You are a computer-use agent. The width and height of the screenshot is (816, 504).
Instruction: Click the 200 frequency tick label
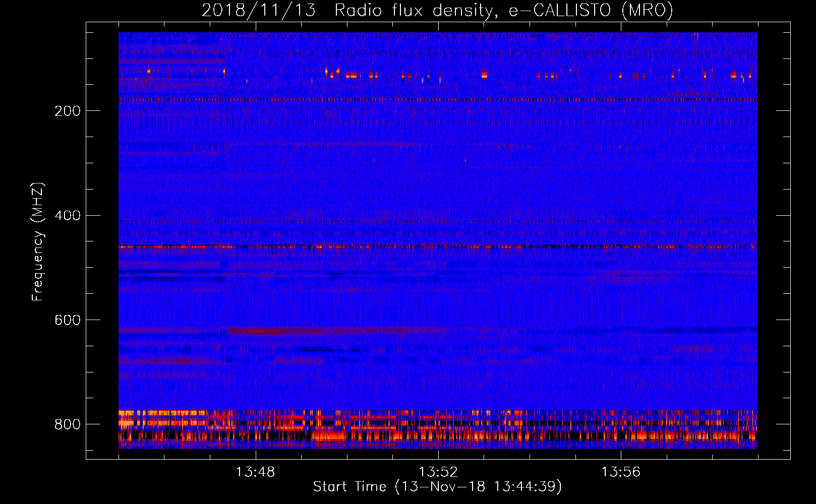point(68,111)
